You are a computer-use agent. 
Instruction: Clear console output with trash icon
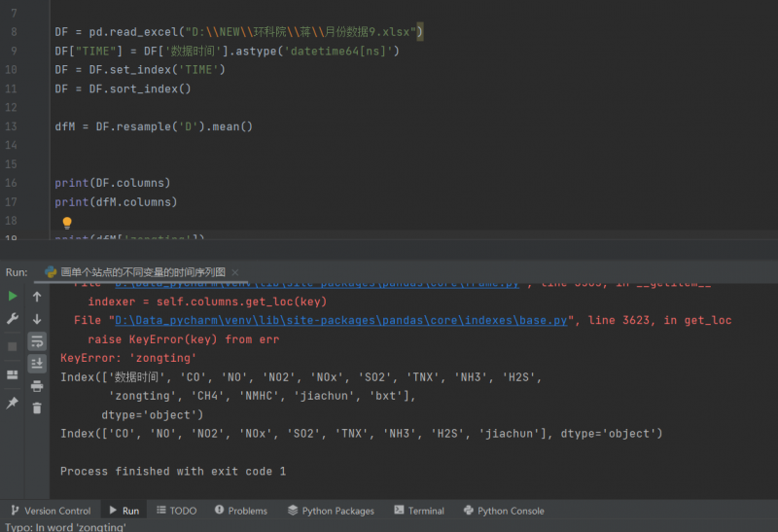coord(37,408)
